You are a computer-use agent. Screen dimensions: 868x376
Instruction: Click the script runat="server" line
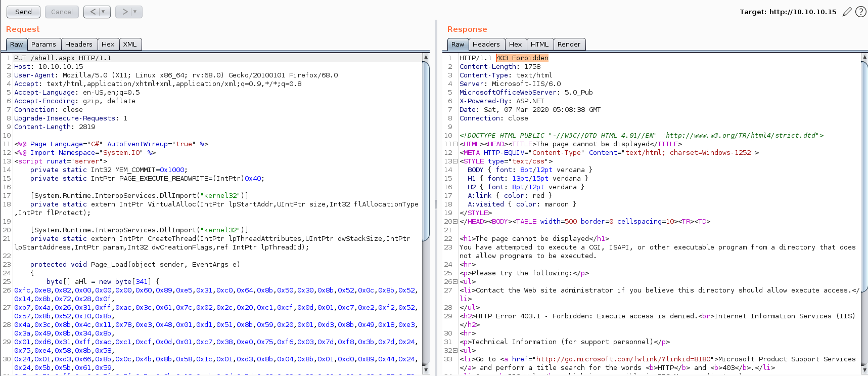[61, 161]
